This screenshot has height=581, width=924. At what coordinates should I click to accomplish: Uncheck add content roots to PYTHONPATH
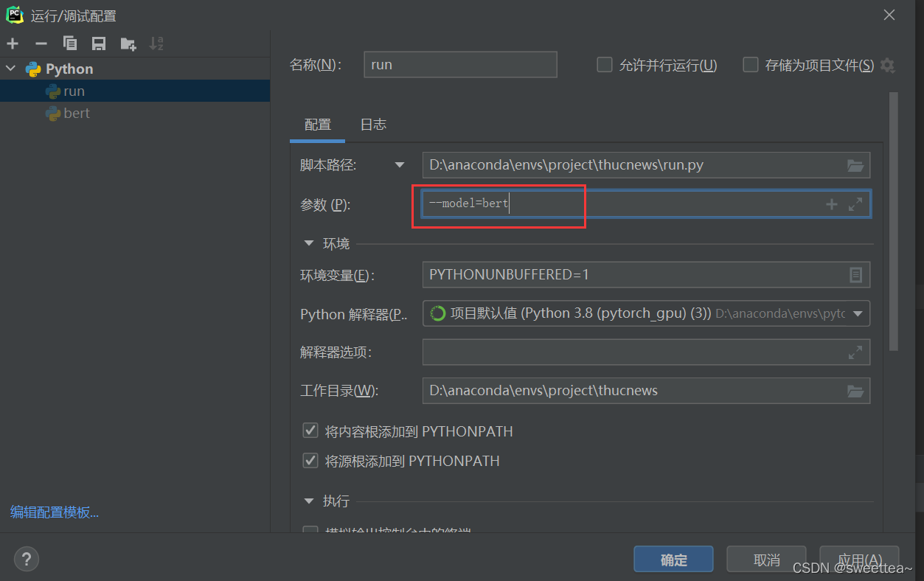pyautogui.click(x=310, y=431)
